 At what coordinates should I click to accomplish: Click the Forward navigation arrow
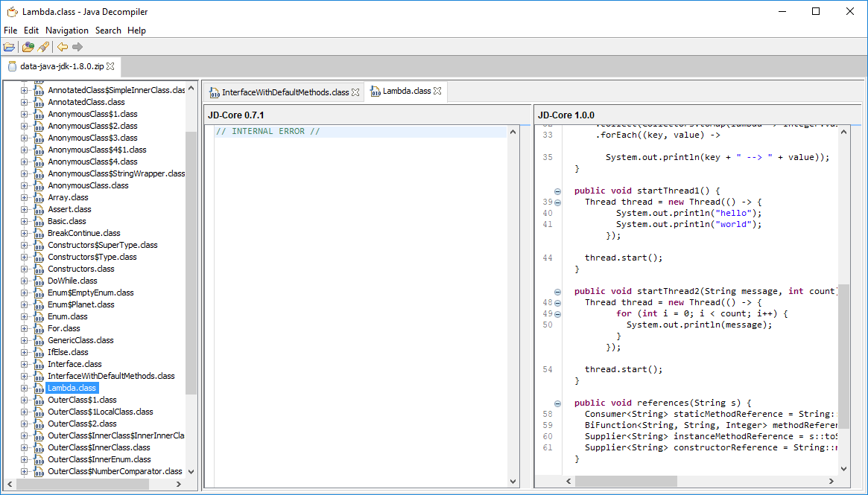click(x=77, y=47)
